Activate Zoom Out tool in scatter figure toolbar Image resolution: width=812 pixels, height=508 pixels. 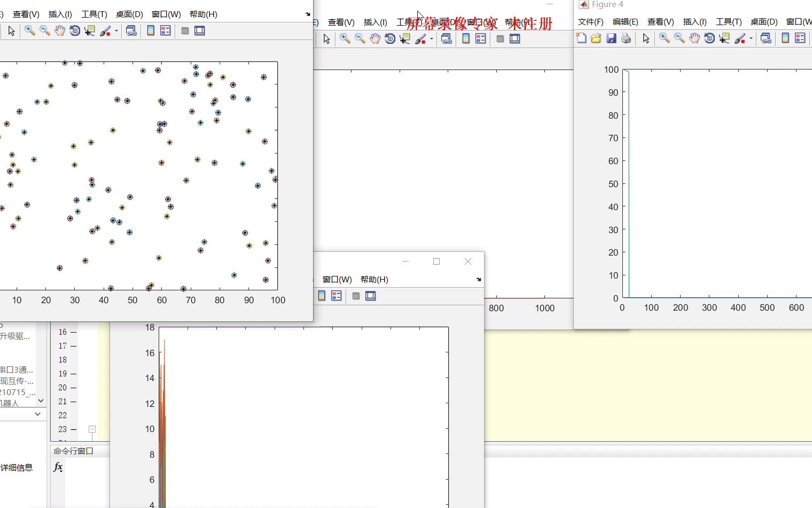pyautogui.click(x=45, y=31)
